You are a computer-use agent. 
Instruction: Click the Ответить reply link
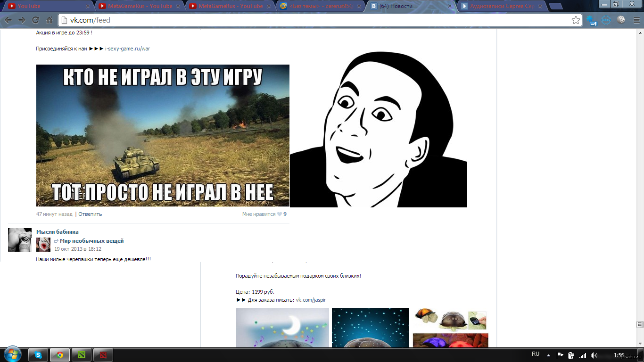tap(90, 214)
